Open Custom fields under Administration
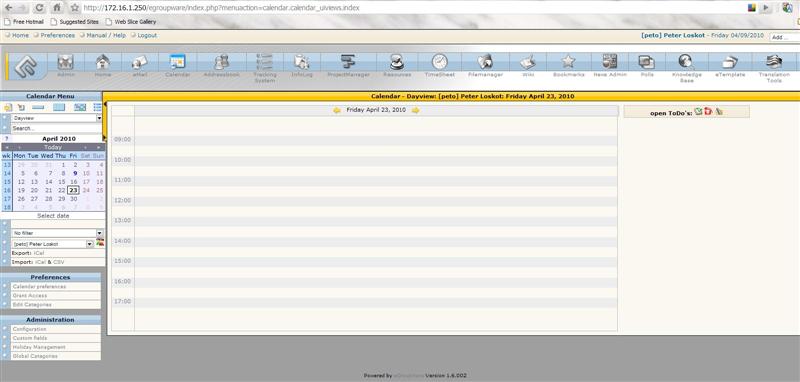This screenshot has height=382, width=800. tap(30, 338)
